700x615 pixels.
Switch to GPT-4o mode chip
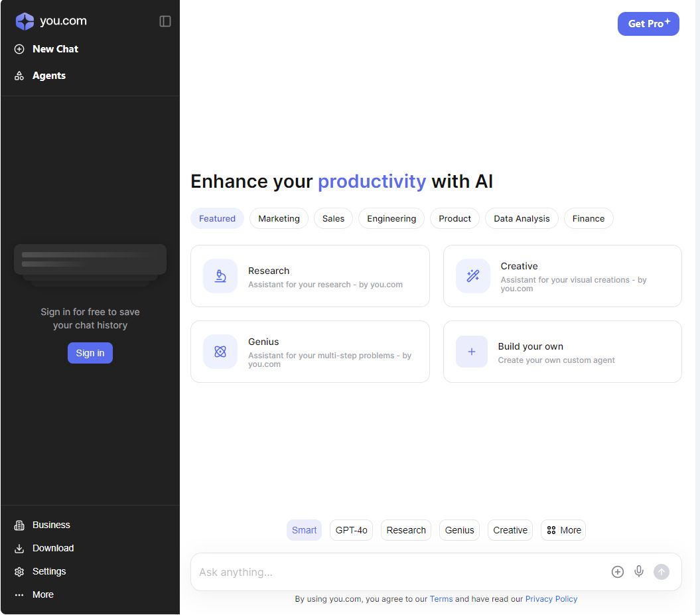(352, 530)
